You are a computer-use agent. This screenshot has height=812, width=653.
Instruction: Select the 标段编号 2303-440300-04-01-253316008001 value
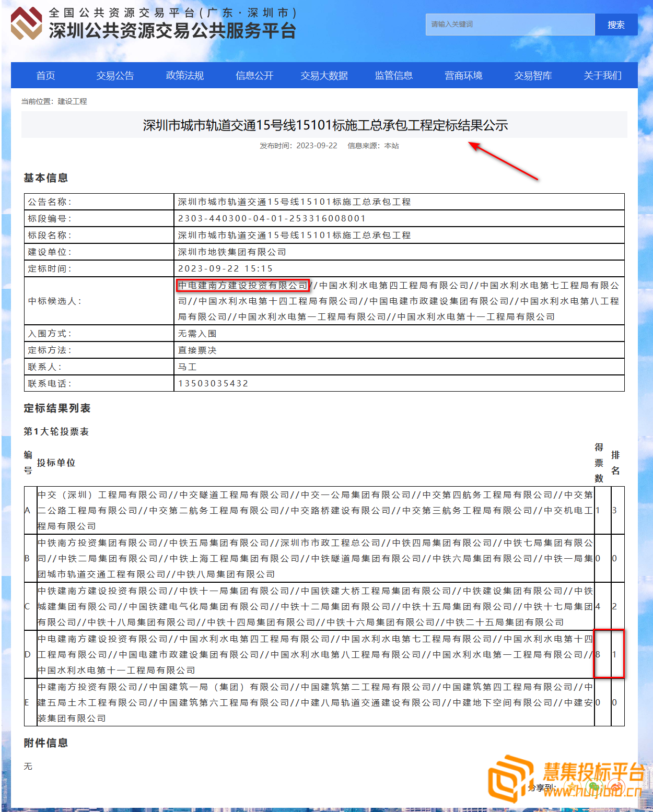tap(272, 218)
